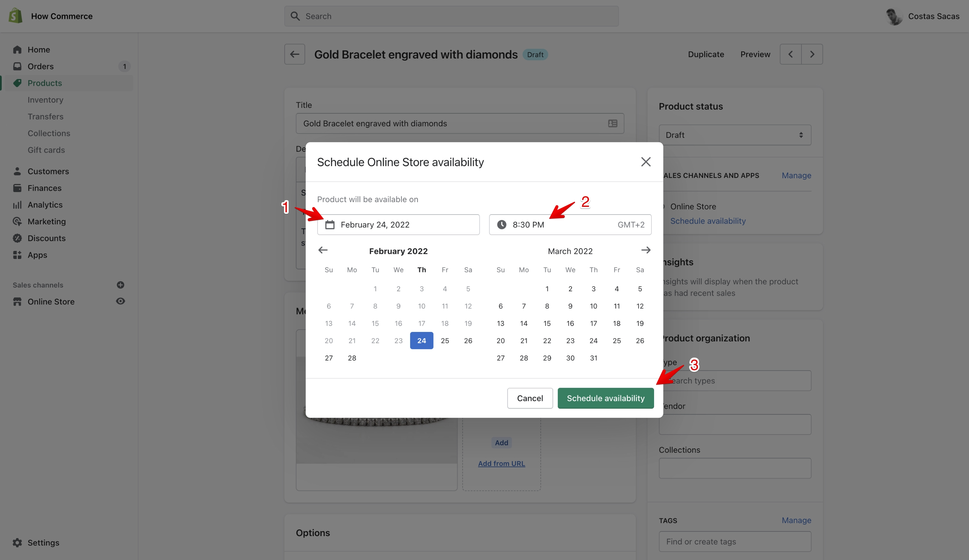Open the Product status Draft dropdown
This screenshot has height=560, width=969.
tap(735, 135)
